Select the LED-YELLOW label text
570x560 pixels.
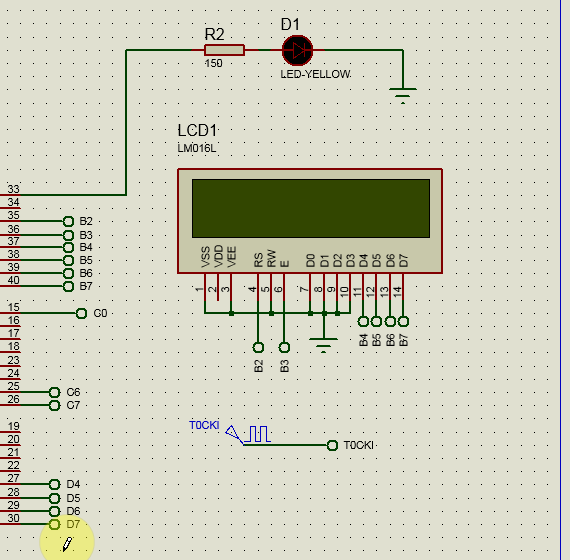click(x=316, y=74)
